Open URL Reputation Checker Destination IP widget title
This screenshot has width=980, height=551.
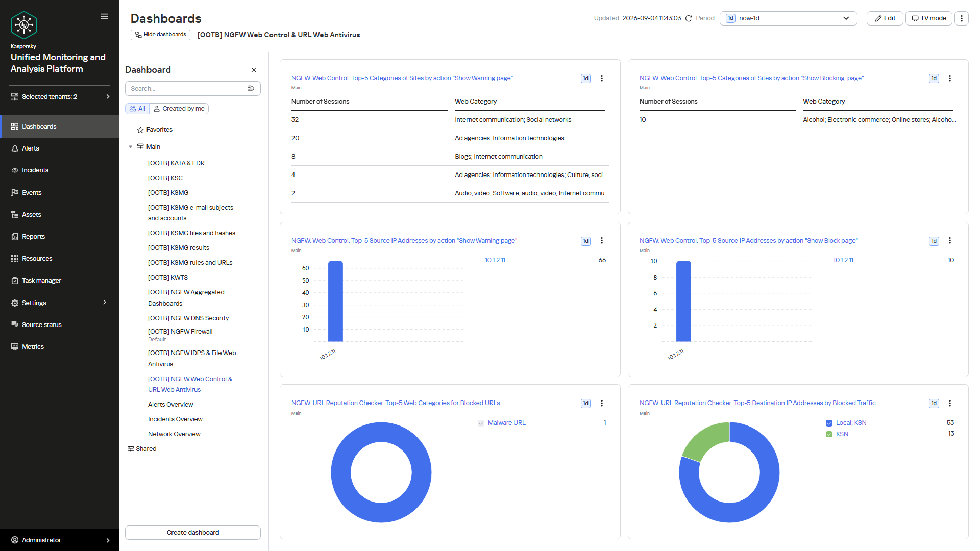point(757,403)
